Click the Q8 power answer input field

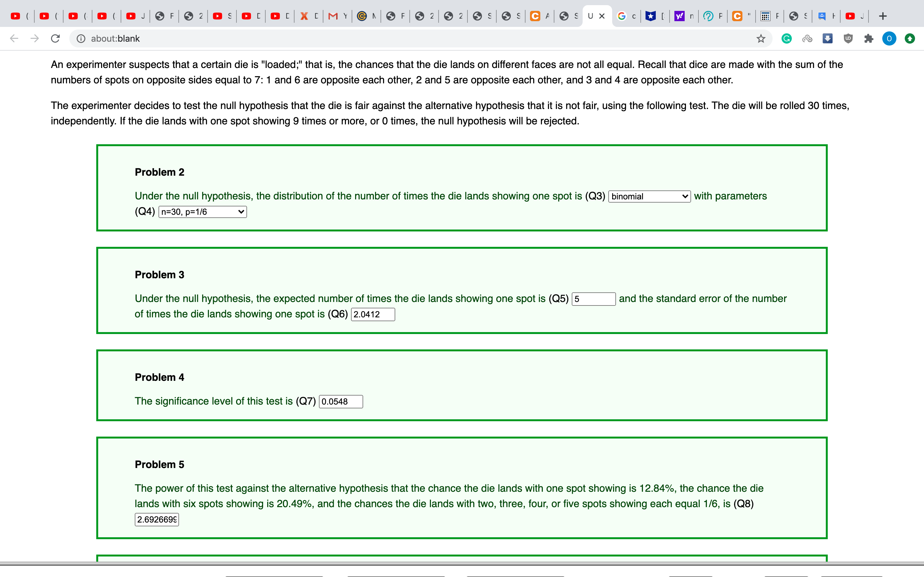click(x=157, y=519)
